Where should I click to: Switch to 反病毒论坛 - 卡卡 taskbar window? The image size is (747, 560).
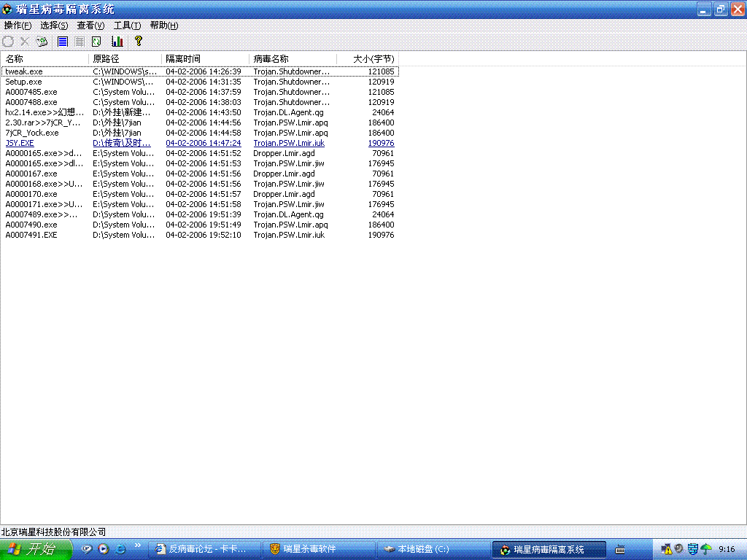[205, 549]
